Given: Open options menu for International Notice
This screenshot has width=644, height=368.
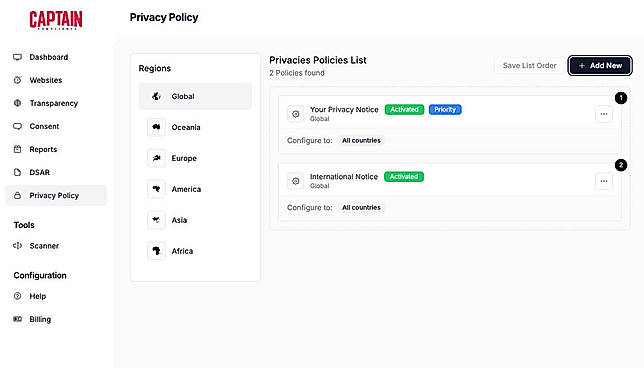Looking at the screenshot, I should tap(603, 181).
